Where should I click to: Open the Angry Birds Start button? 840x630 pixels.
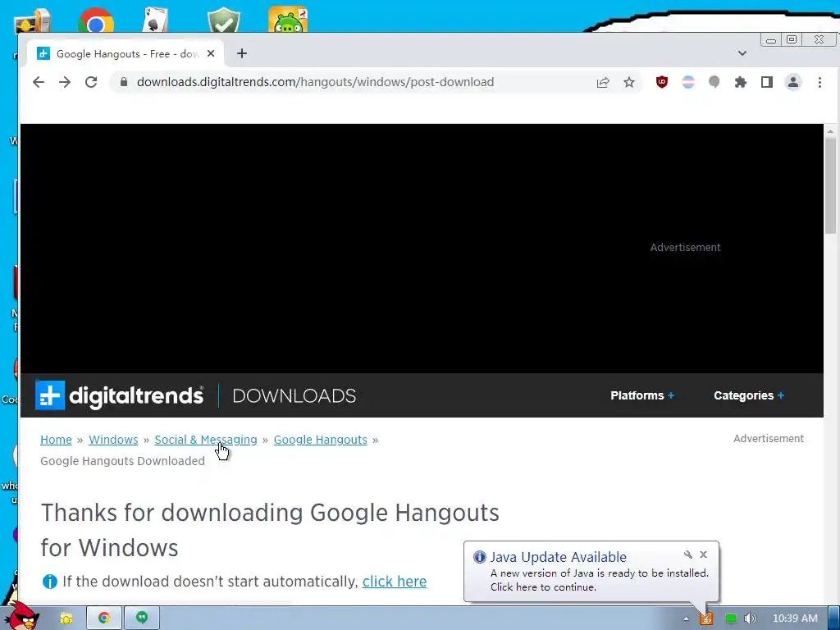pos(21,616)
